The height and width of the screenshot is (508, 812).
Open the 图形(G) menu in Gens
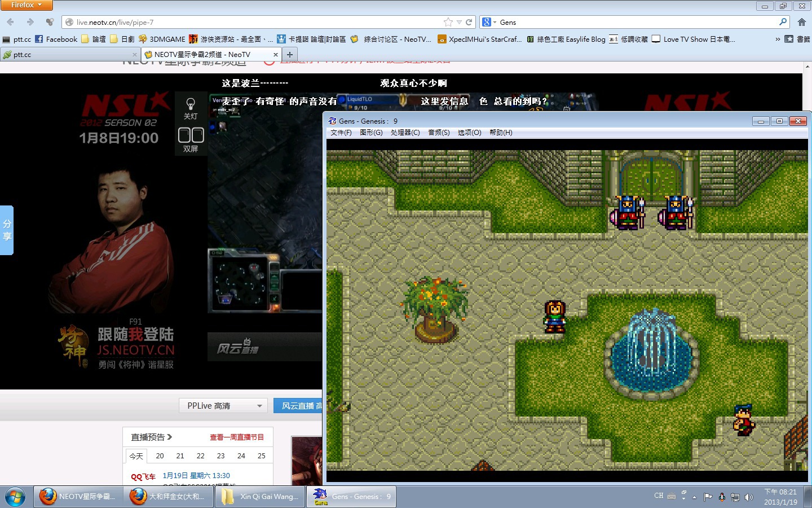tap(371, 133)
